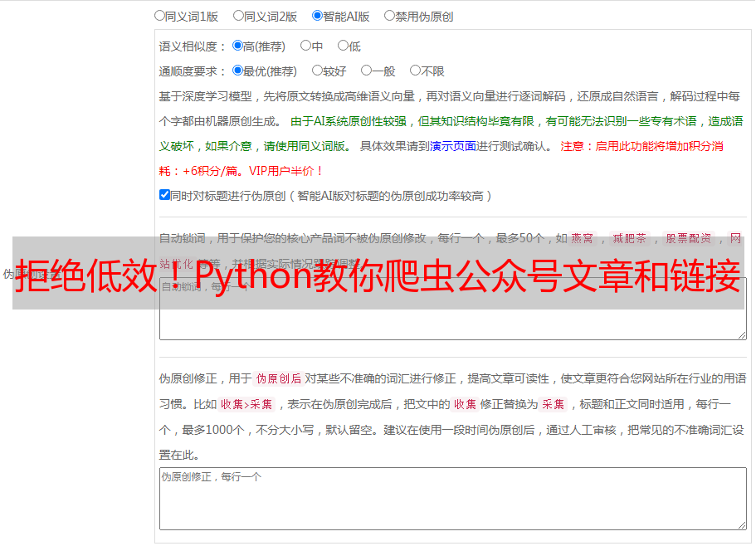Screen dimensions: 756x546
Task: Click the 伪原创修正 textarea resize handle
Action: coord(742,526)
